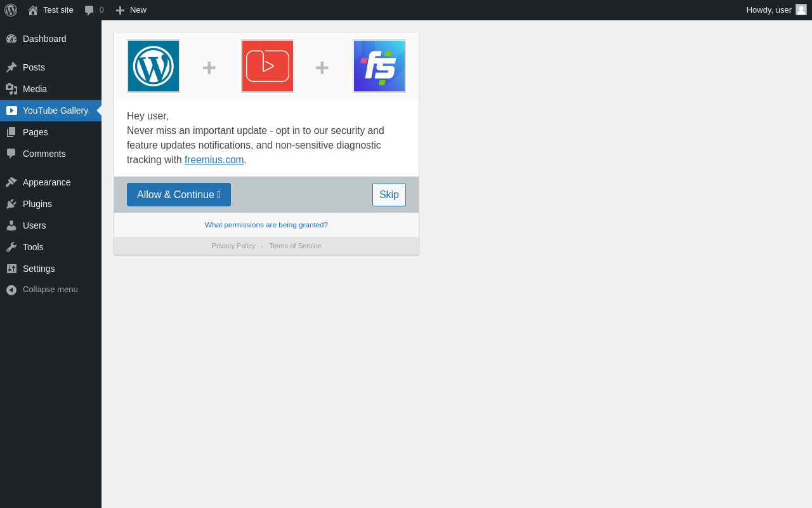Click the red YouTube Gallery plugin logo
The image size is (812, 508).
pyautogui.click(x=268, y=66)
